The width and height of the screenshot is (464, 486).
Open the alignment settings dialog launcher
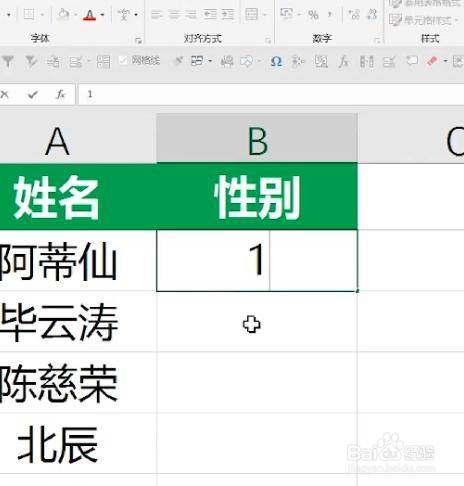coord(268,40)
